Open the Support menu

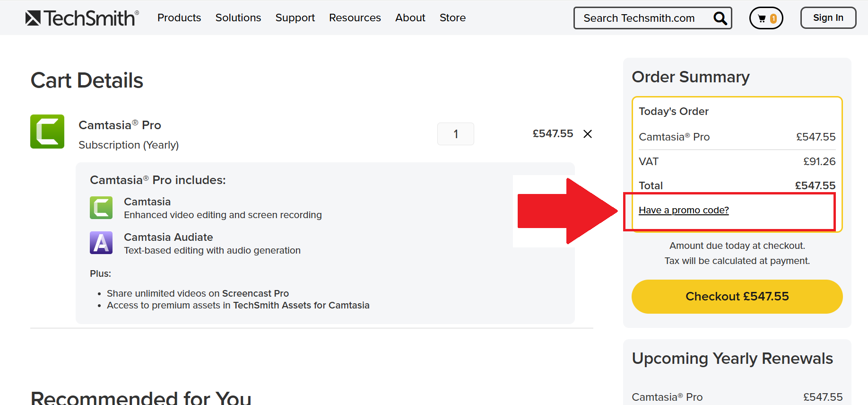(295, 18)
